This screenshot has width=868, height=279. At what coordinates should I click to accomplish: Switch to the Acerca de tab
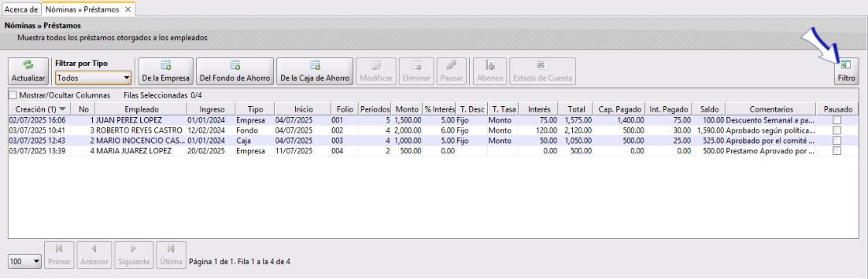pos(21,9)
